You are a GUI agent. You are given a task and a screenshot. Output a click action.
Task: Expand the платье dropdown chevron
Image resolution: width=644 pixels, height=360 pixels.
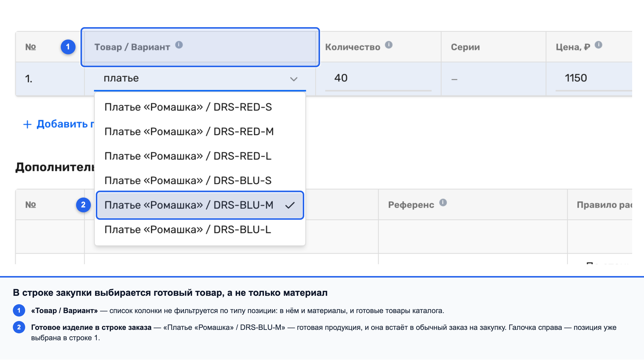click(x=294, y=79)
